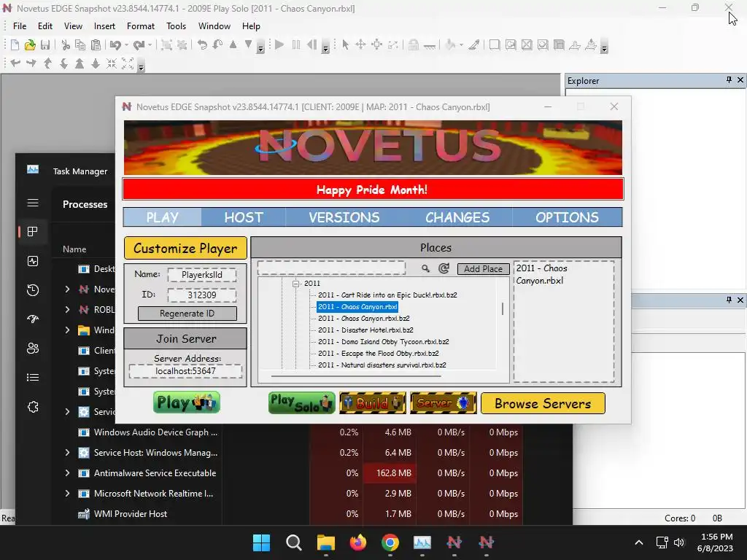Open the Edit menu
Screen dimensions: 747x560
[45, 26]
